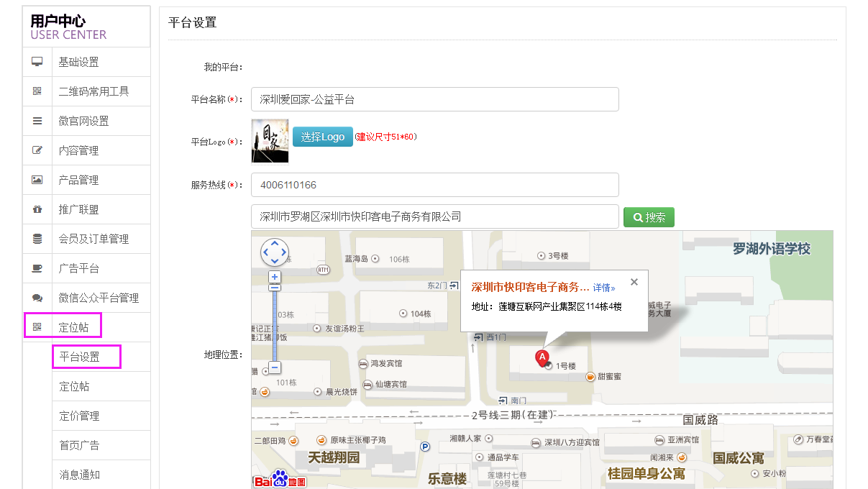This screenshot has height=489, width=868.
Task: Click the chat bubbles icon beside 微信公众平台管理
Action: (37, 298)
